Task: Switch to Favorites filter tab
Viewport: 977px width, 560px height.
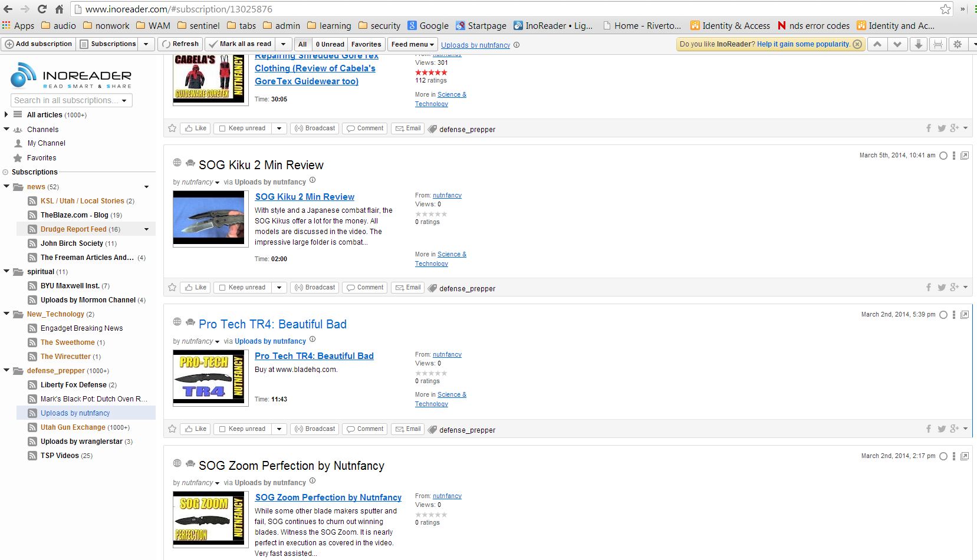Action: pyautogui.click(x=366, y=44)
